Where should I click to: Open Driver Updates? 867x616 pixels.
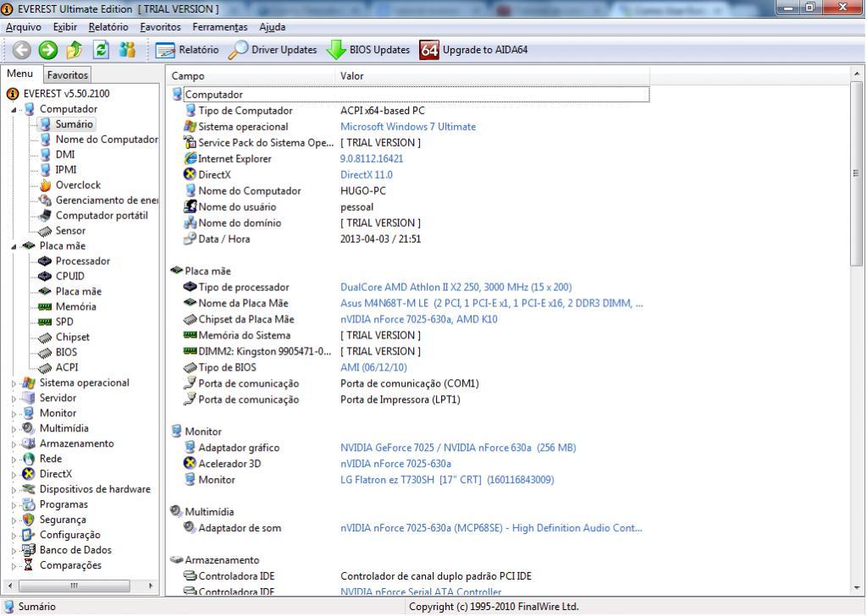(x=273, y=50)
